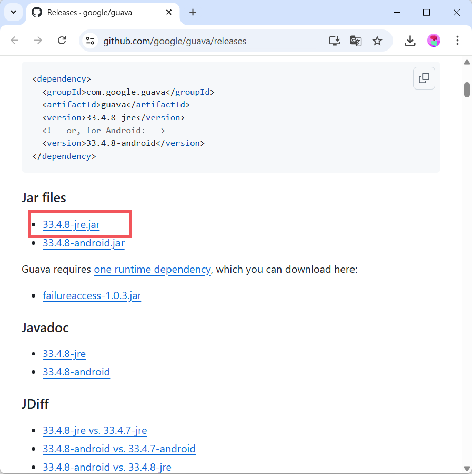The height and width of the screenshot is (476, 472).
Task: Go back to the previous page
Action: click(x=14, y=41)
